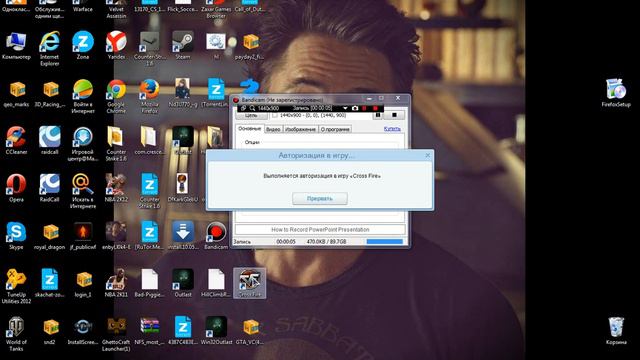Tick the checkbox next to 1440x900 target

(275, 116)
